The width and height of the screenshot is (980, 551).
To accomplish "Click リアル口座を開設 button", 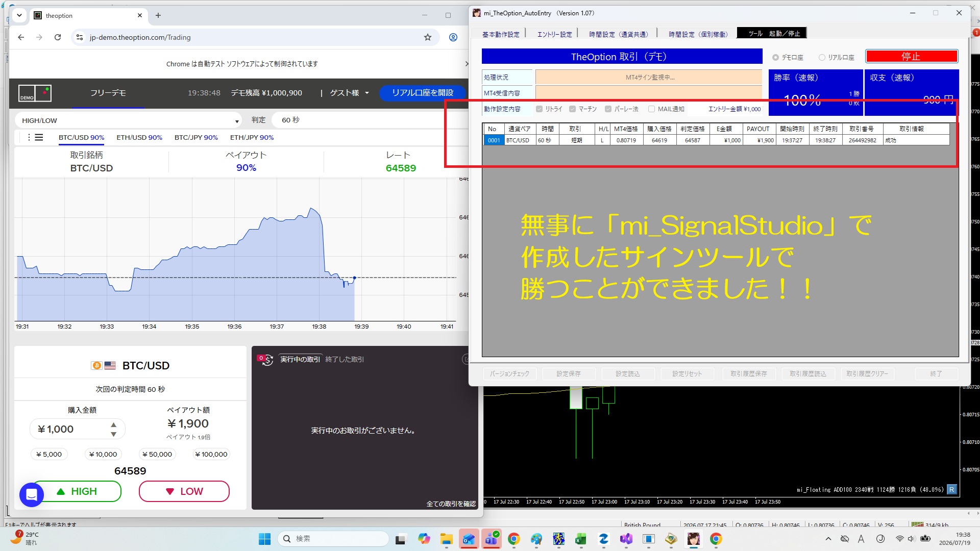I will [x=423, y=93].
